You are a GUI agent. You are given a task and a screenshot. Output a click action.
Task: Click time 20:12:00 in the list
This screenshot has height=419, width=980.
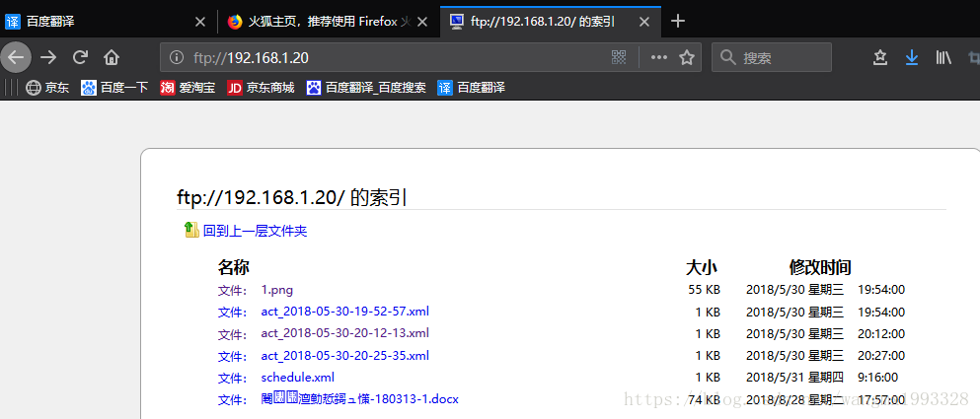(x=881, y=334)
